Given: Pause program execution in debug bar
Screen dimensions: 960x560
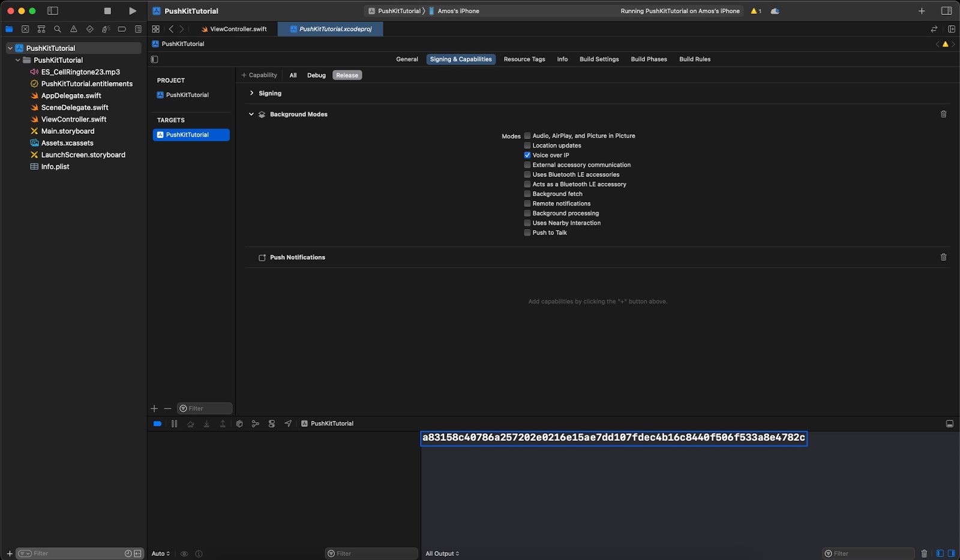Looking at the screenshot, I should click(174, 424).
